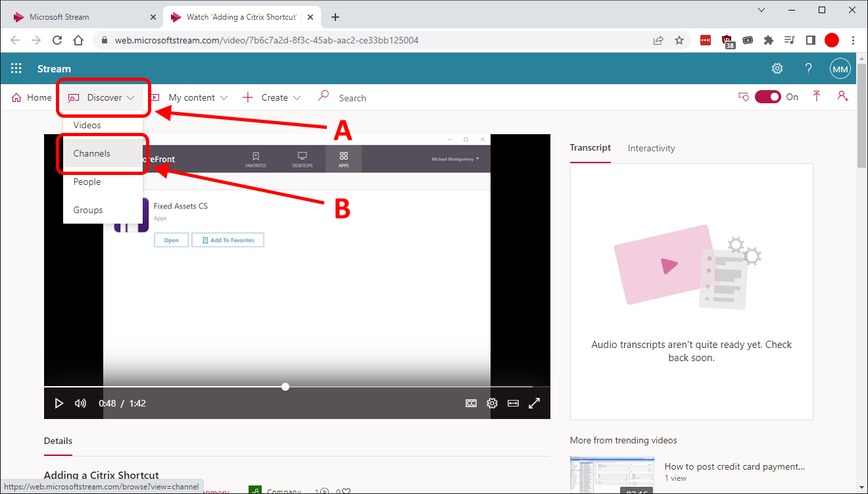
Task: Bookmark this tab with star icon
Action: coord(679,40)
